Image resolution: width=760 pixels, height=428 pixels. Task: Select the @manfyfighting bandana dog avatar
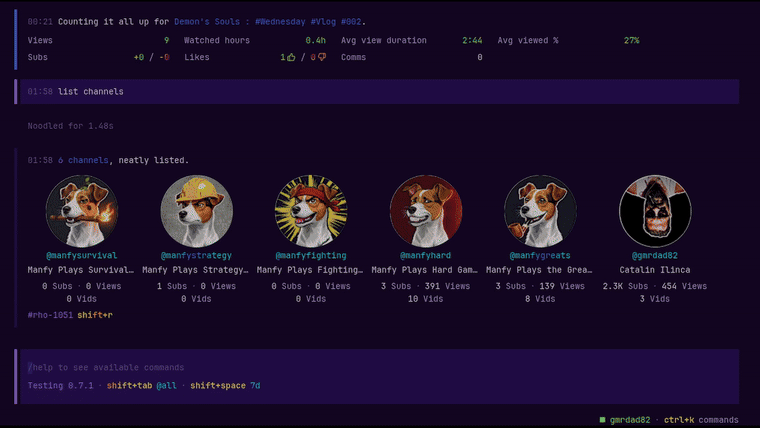click(x=311, y=211)
